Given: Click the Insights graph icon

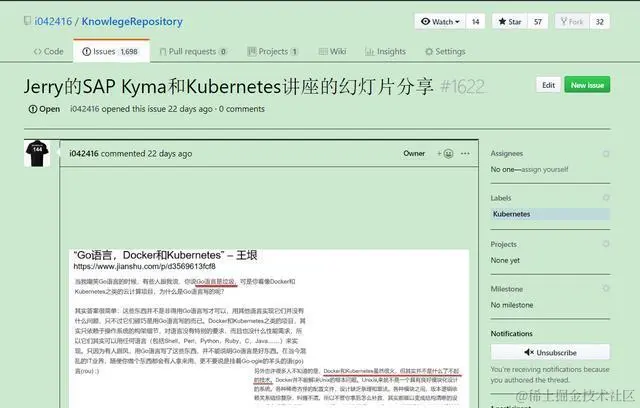Looking at the screenshot, I should click(369, 51).
